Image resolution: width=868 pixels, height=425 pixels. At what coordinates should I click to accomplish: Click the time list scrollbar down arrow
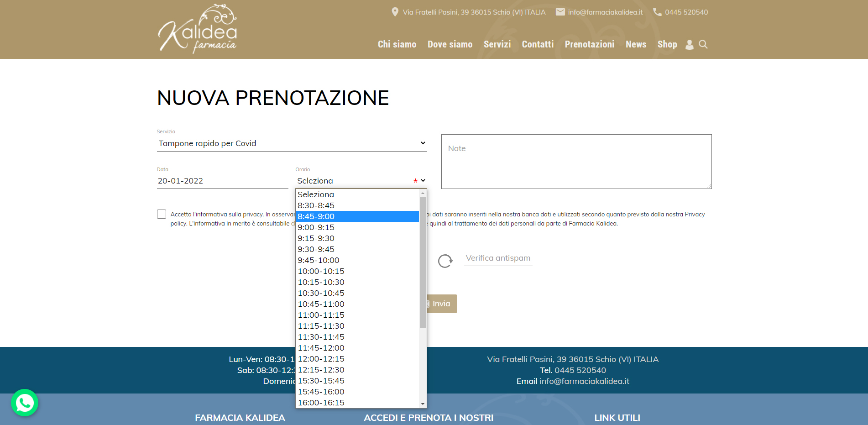point(423,404)
